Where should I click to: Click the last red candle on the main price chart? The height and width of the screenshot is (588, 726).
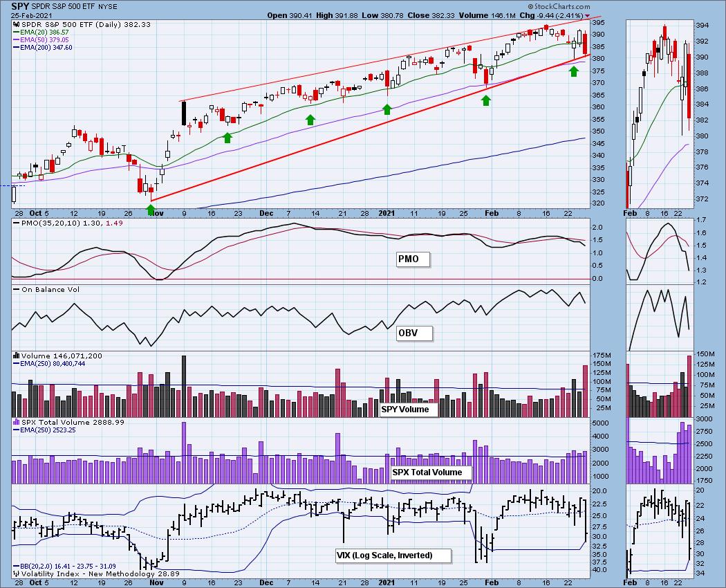click(585, 44)
